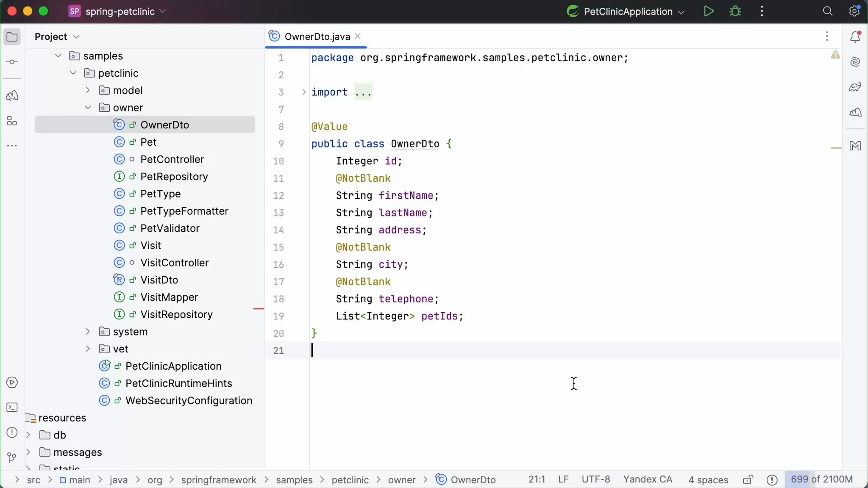Toggle read-only lock icon in status bar
The height and width of the screenshot is (488, 868).
pyautogui.click(x=748, y=480)
